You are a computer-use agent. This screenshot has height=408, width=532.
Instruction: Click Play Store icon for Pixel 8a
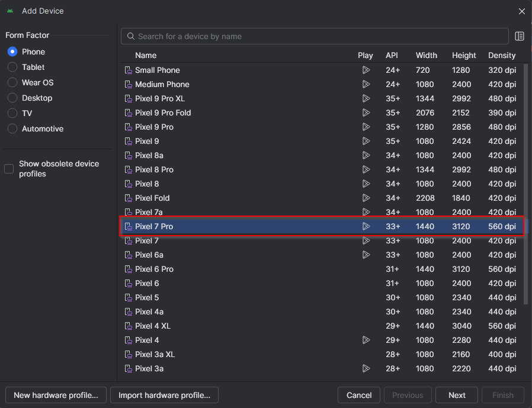366,155
